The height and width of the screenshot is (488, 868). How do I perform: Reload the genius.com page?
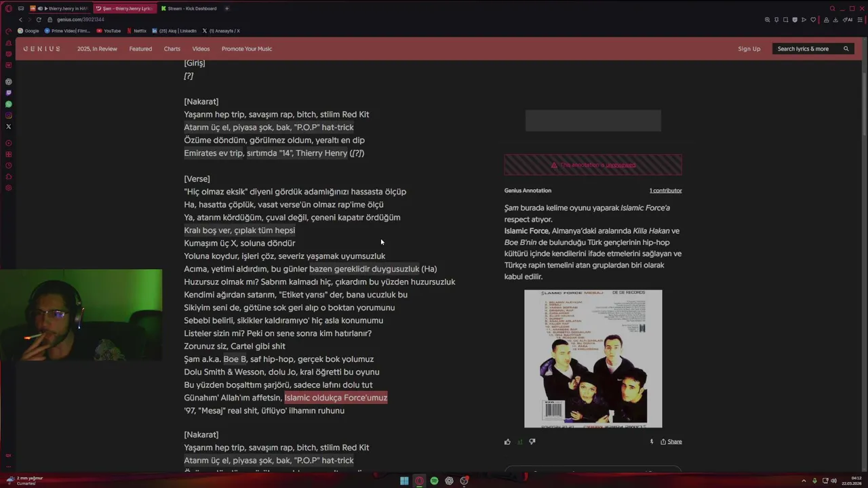[39, 20]
